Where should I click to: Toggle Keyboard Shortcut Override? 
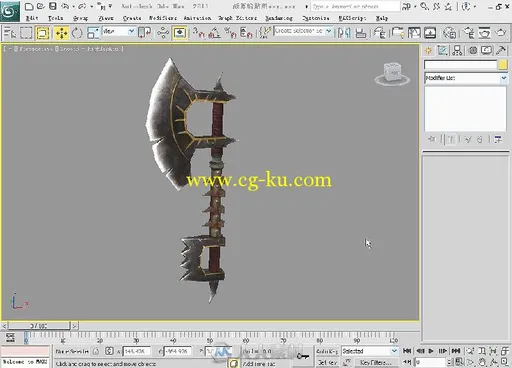[180, 33]
